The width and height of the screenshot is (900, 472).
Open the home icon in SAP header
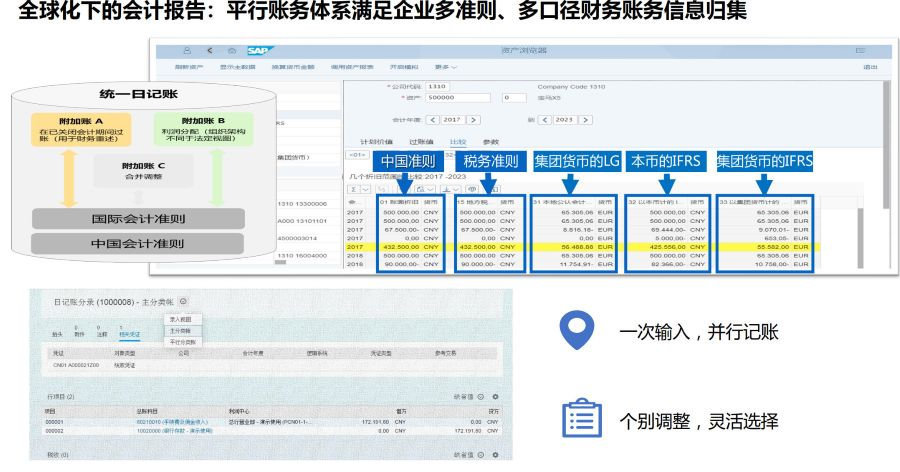pos(232,51)
